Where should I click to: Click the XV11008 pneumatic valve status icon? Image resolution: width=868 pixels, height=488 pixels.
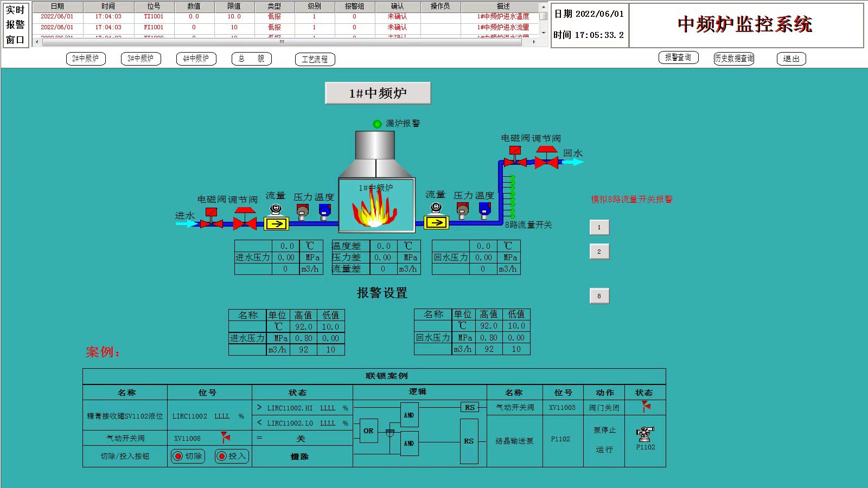click(x=225, y=437)
